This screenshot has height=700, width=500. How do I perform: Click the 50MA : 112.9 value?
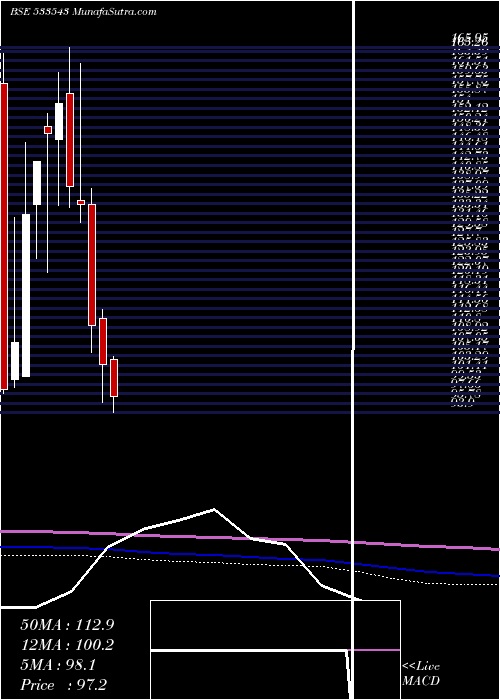67,625
